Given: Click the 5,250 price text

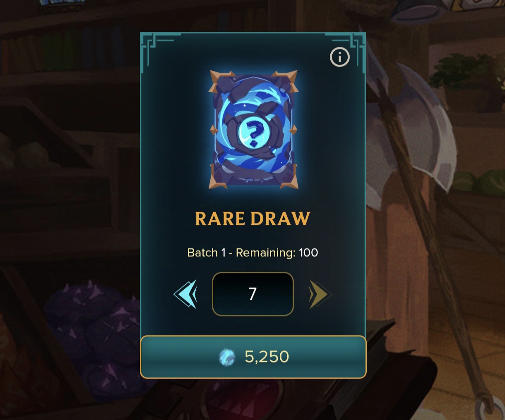Looking at the screenshot, I should coord(267,357).
